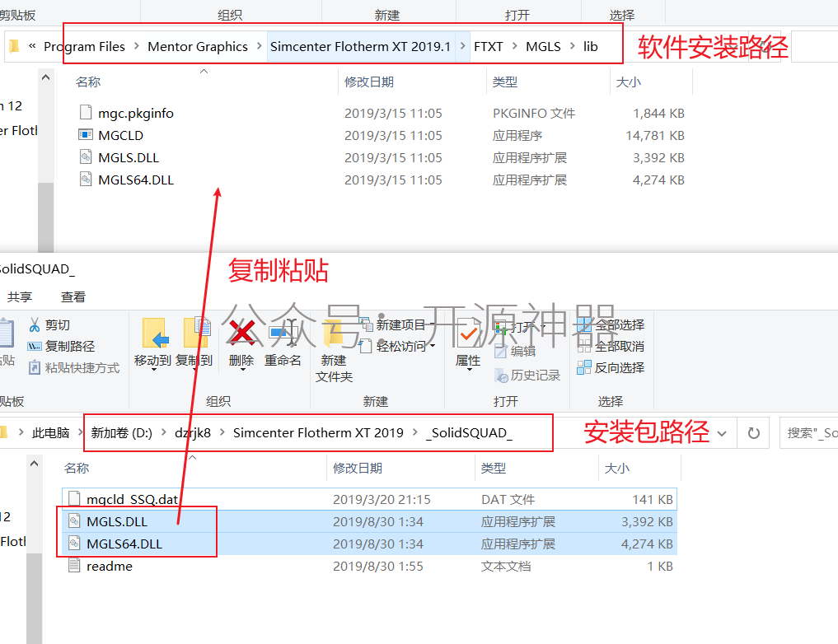Click the red X 删除 button

[241, 343]
